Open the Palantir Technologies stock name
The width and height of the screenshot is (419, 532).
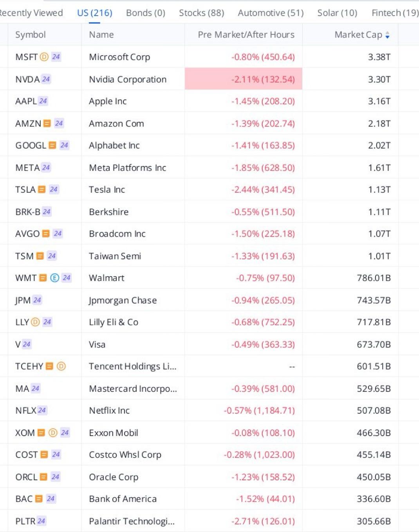[x=132, y=521]
